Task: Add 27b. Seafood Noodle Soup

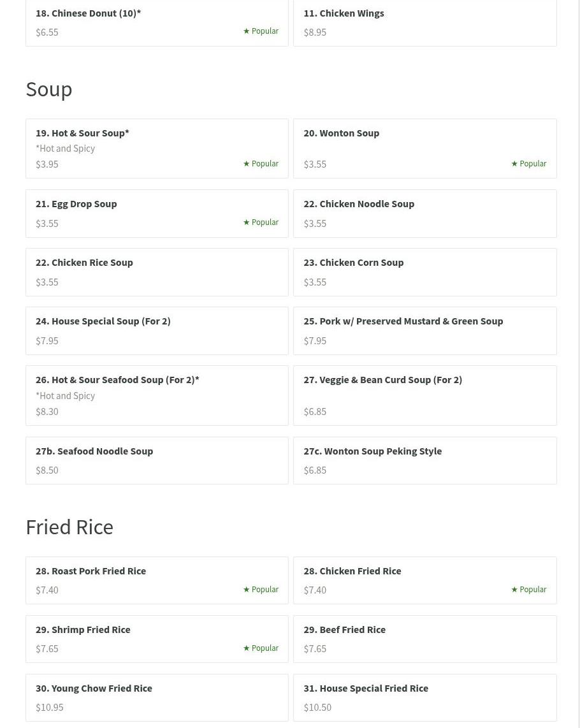Action: point(157,460)
